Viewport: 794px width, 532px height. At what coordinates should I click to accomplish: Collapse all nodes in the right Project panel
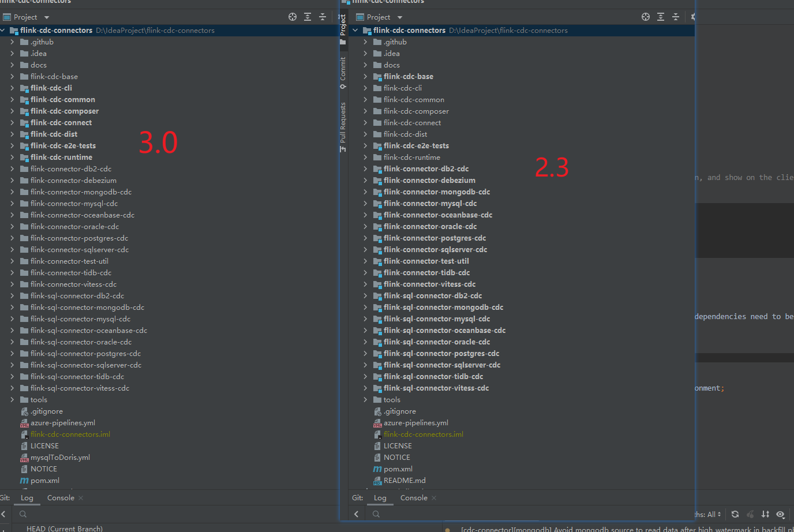[676, 17]
